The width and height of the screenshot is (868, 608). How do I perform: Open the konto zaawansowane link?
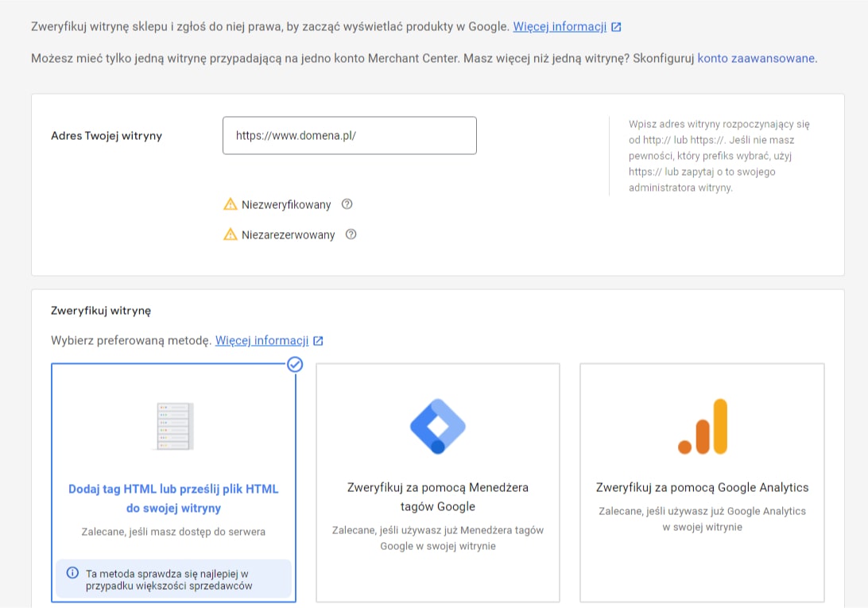(756, 58)
